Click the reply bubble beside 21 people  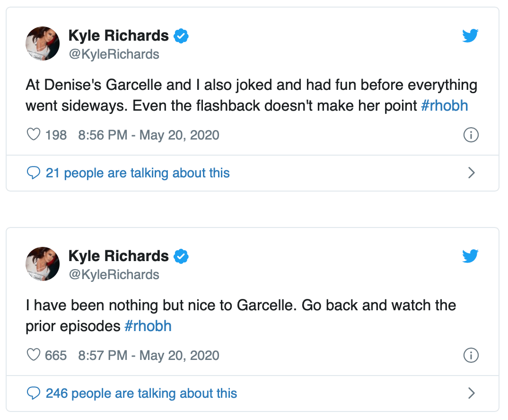point(34,173)
